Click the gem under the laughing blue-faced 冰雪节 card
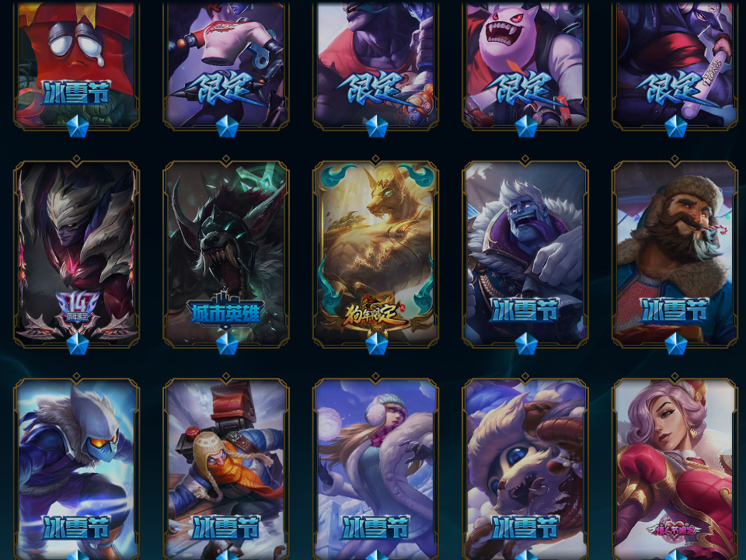Viewport: 746px width, 560px height. tap(526, 344)
